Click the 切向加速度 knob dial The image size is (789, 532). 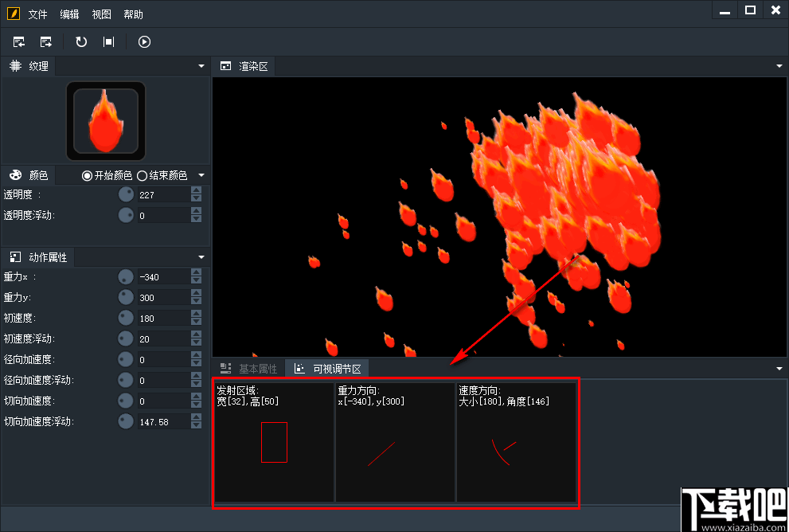pyautogui.click(x=126, y=400)
